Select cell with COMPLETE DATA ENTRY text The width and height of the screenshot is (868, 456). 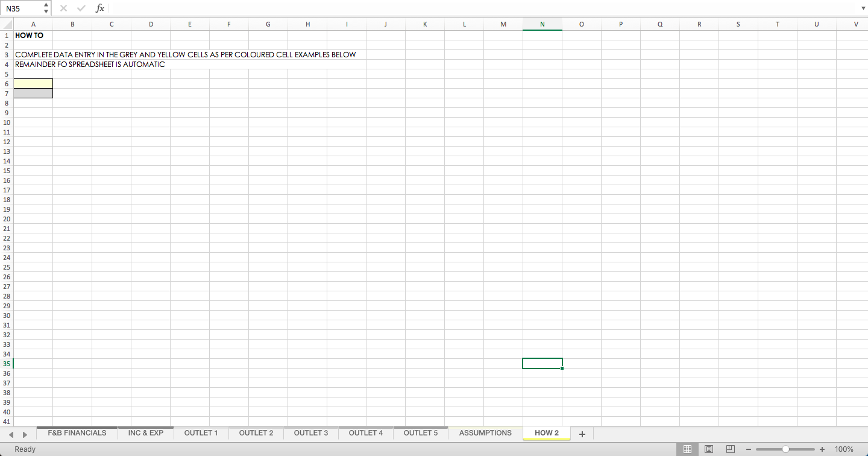click(x=185, y=54)
